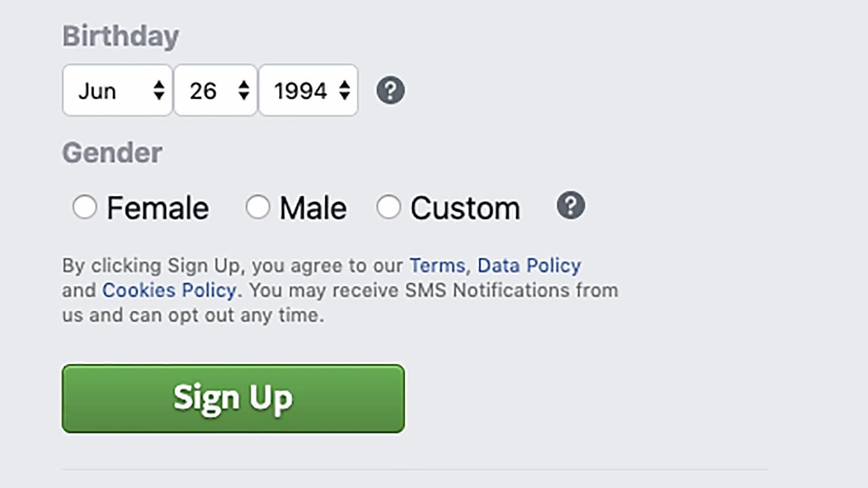Open the Data Policy link

pyautogui.click(x=529, y=265)
